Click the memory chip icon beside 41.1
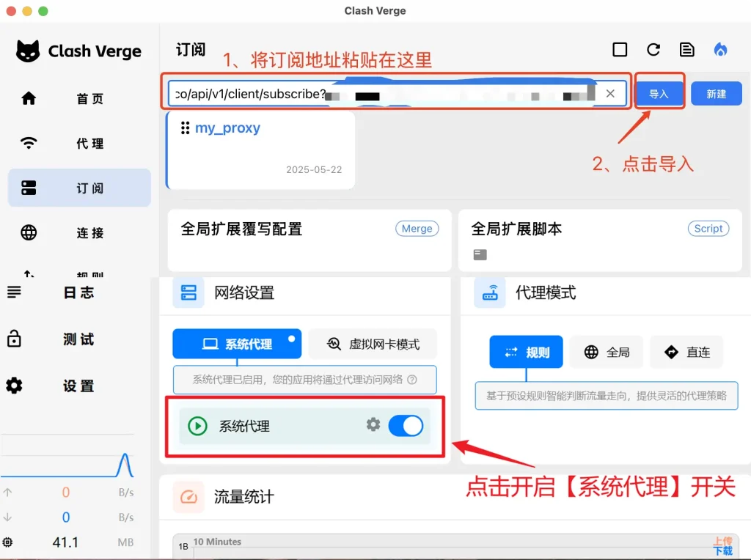The height and width of the screenshot is (560, 751). 7,542
